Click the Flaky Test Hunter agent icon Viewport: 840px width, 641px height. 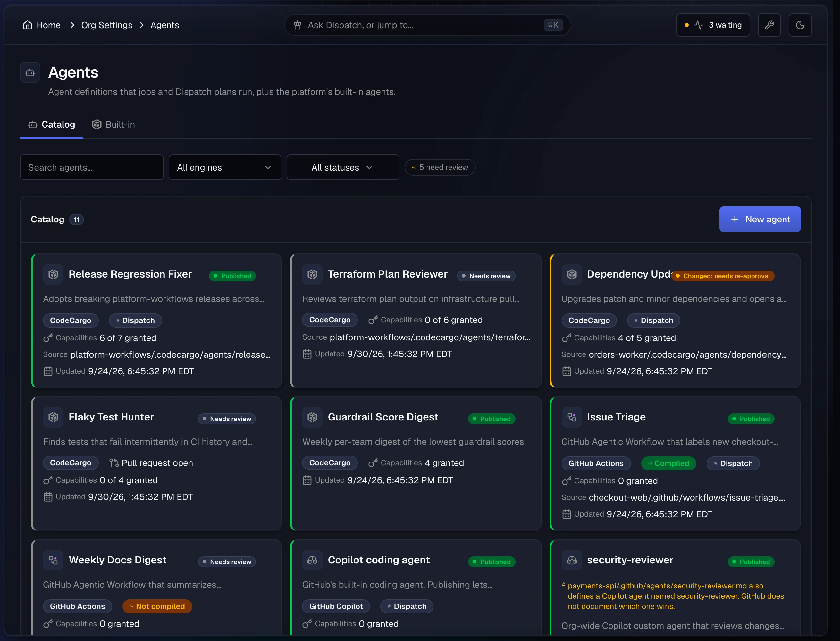[53, 417]
